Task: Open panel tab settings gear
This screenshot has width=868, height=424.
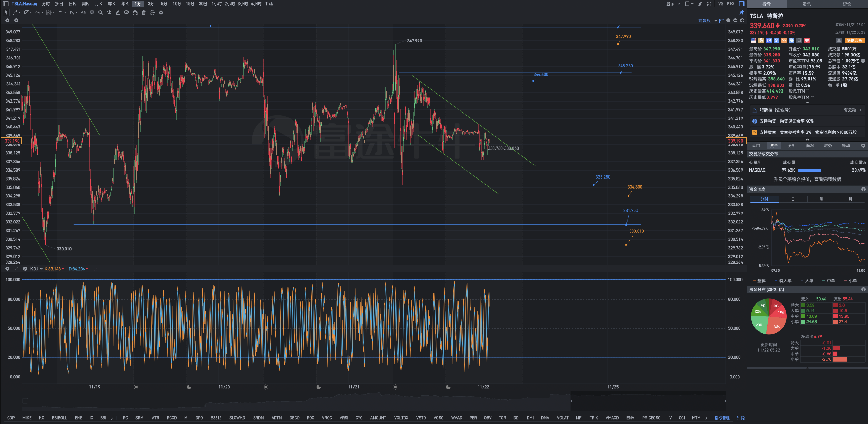Action: coord(863,146)
